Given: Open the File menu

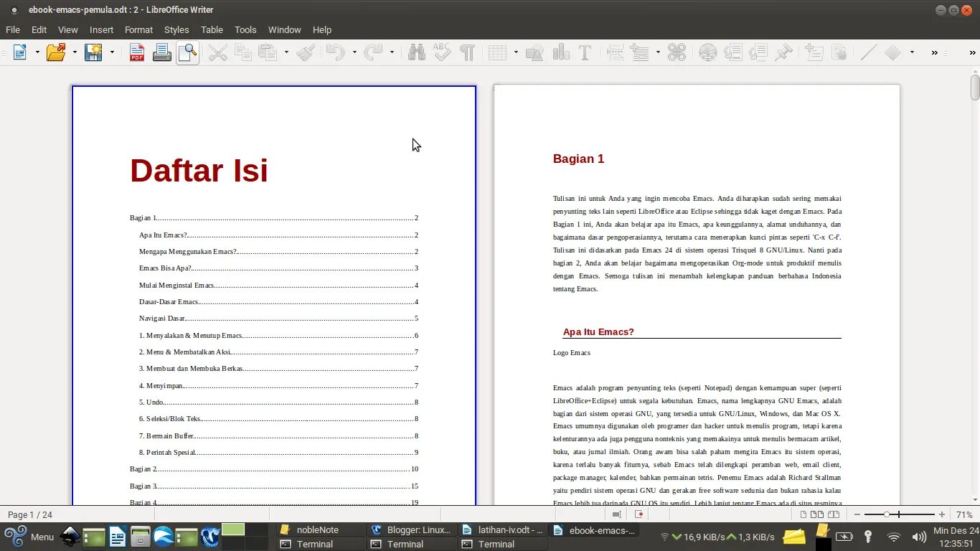Looking at the screenshot, I should tap(13, 29).
